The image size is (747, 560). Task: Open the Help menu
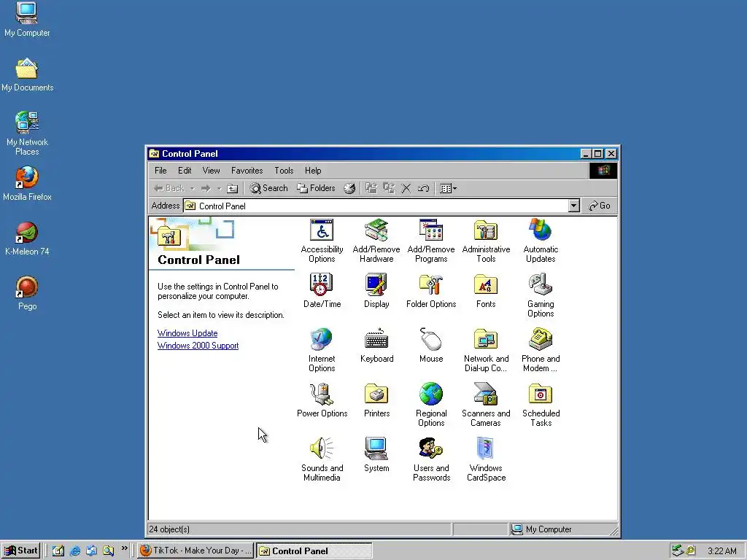(313, 171)
